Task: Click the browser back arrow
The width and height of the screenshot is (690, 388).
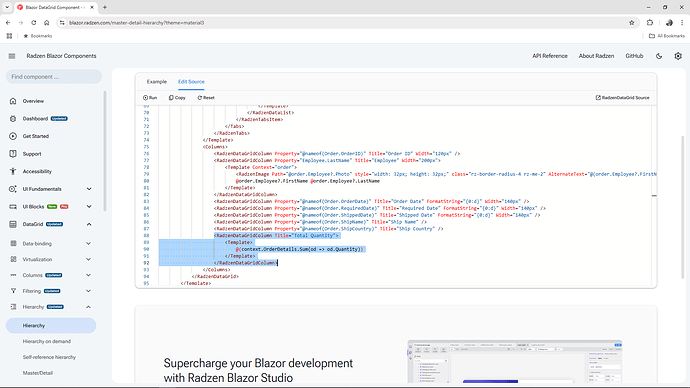Action: coord(8,22)
